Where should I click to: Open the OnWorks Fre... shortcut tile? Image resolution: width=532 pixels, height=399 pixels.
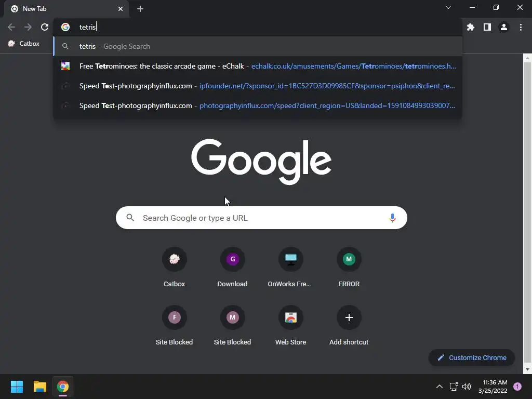pyautogui.click(x=291, y=268)
